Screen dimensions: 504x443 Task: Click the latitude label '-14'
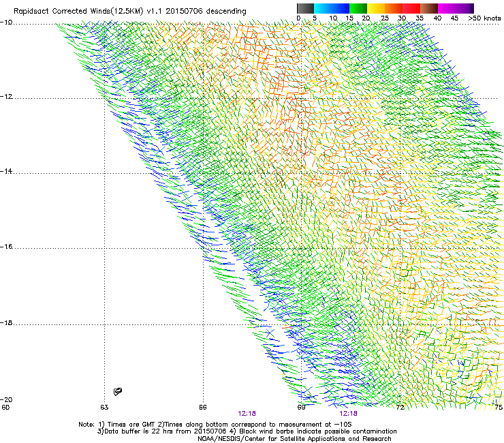[x=6, y=172]
